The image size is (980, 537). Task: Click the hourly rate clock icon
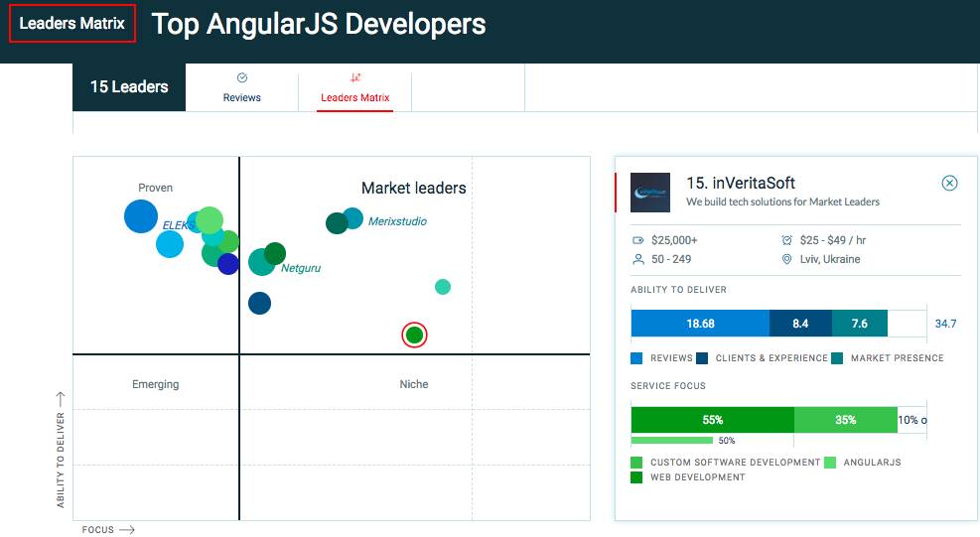pos(786,240)
